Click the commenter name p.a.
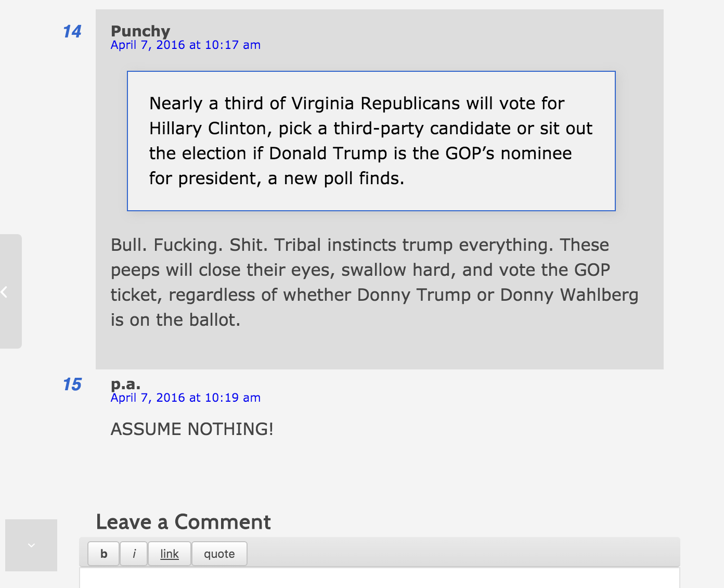 click(x=125, y=384)
